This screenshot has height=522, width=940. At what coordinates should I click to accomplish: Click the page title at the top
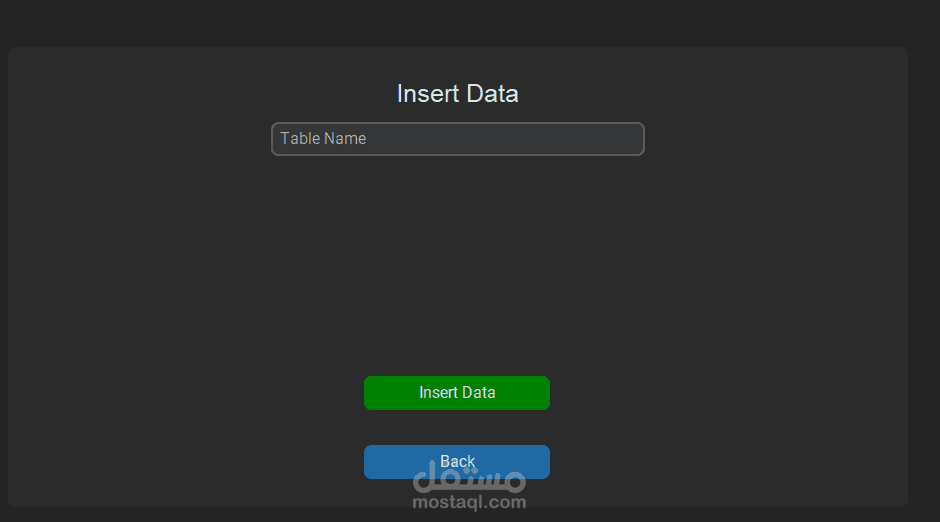(x=457, y=94)
